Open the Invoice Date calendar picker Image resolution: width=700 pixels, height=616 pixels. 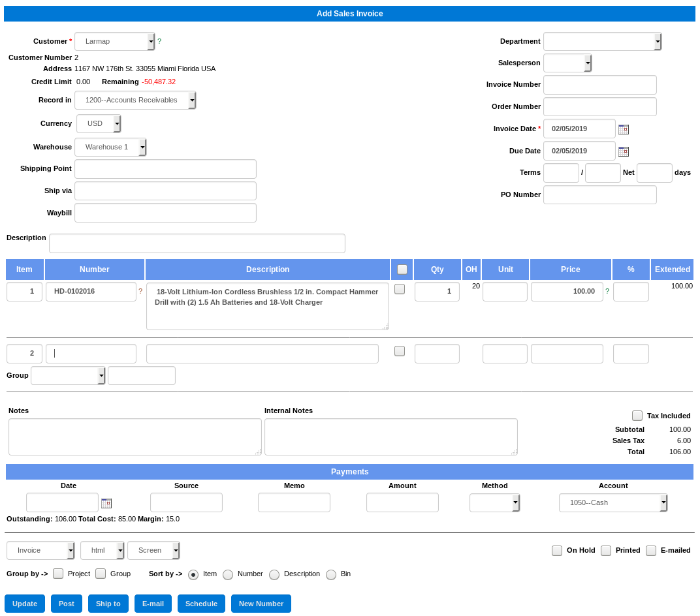point(623,129)
